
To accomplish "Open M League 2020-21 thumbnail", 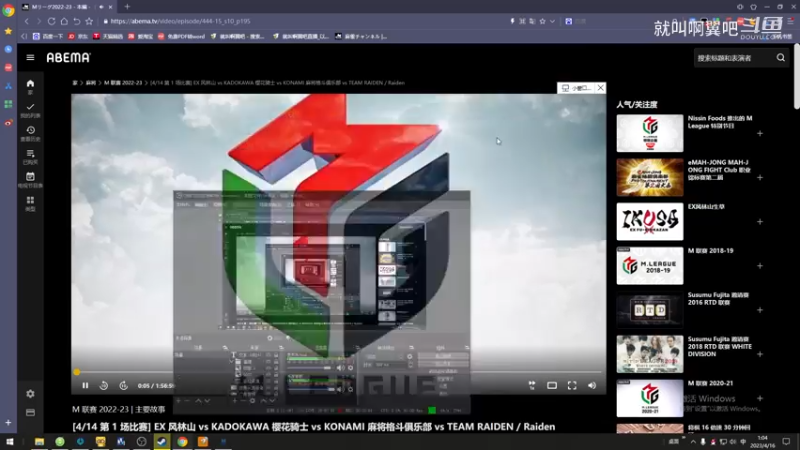I will [649, 398].
